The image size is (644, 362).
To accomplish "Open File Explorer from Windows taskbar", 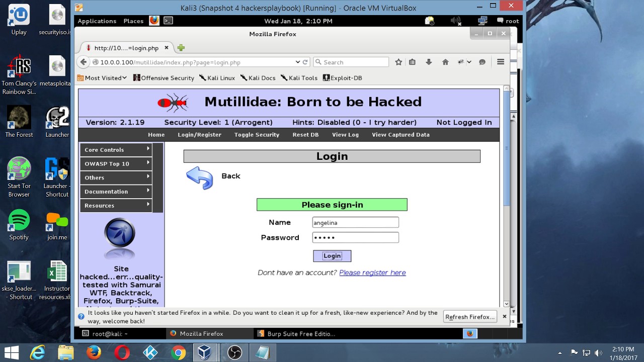I will click(65, 352).
